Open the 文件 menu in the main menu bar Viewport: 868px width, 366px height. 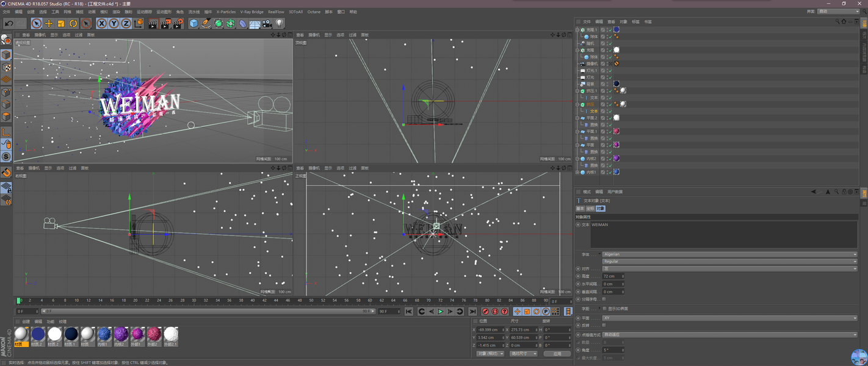tap(6, 12)
